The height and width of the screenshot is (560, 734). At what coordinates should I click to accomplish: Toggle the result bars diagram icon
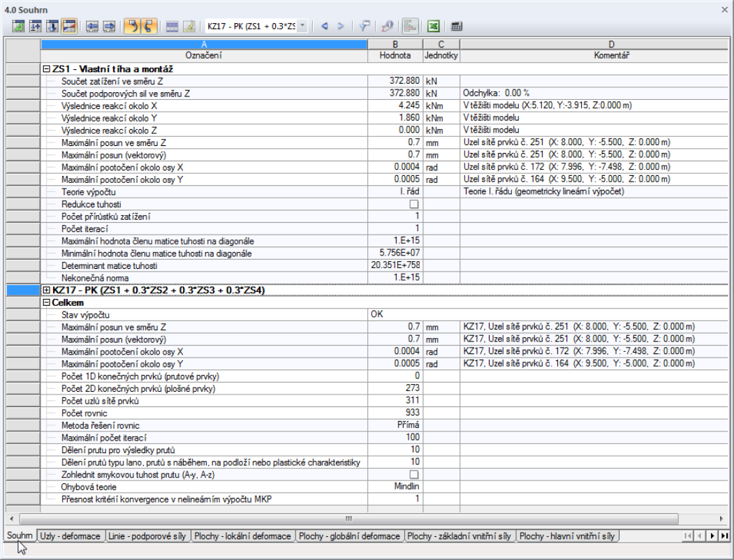click(x=410, y=27)
